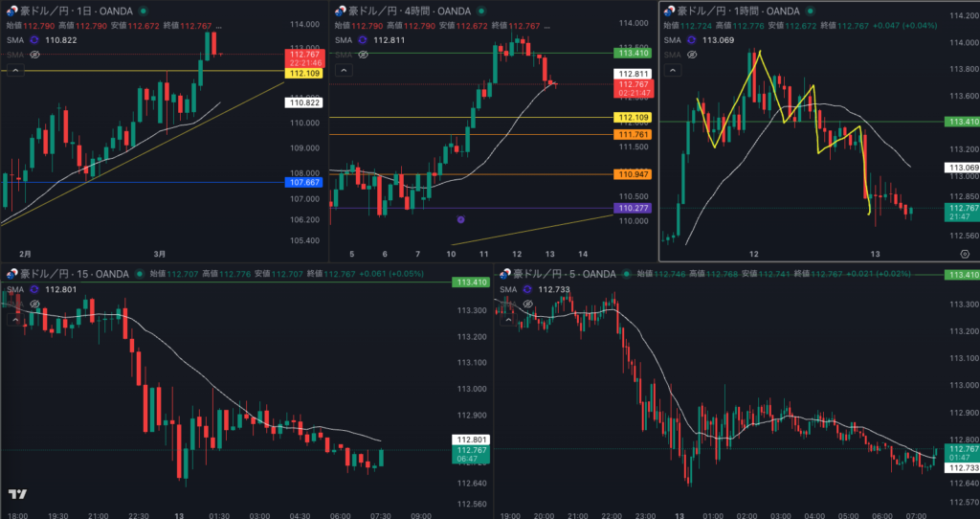Click the SMA loading icon in 1-hour chart
This screenshot has height=519, width=980.
click(x=692, y=40)
